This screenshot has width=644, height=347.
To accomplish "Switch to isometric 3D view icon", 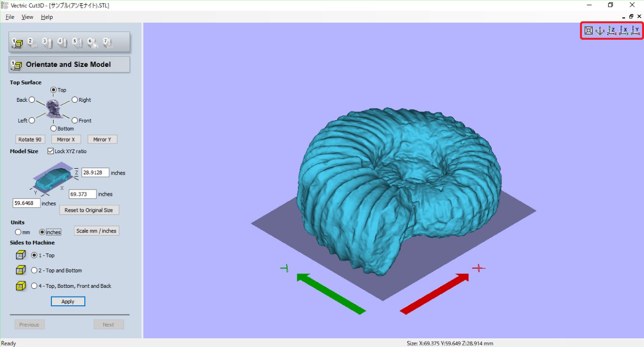I will (600, 31).
